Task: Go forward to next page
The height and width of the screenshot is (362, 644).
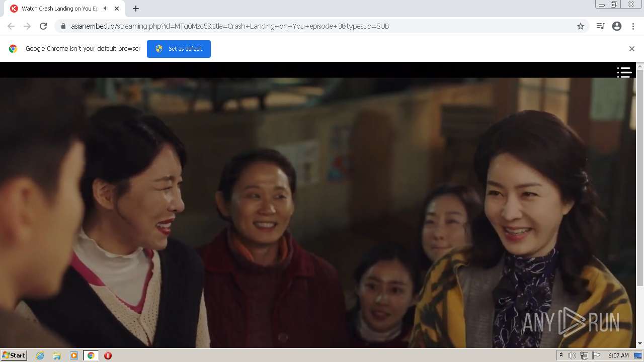Action: point(27,26)
